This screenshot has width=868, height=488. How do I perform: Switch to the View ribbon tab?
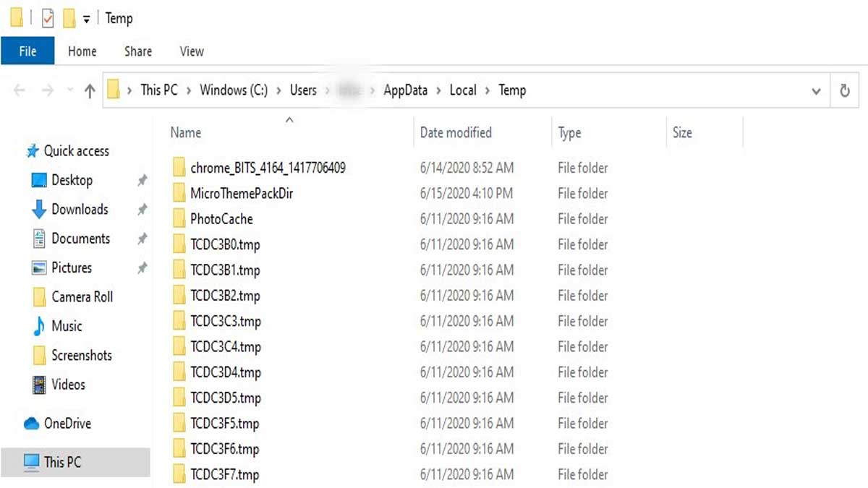click(192, 51)
